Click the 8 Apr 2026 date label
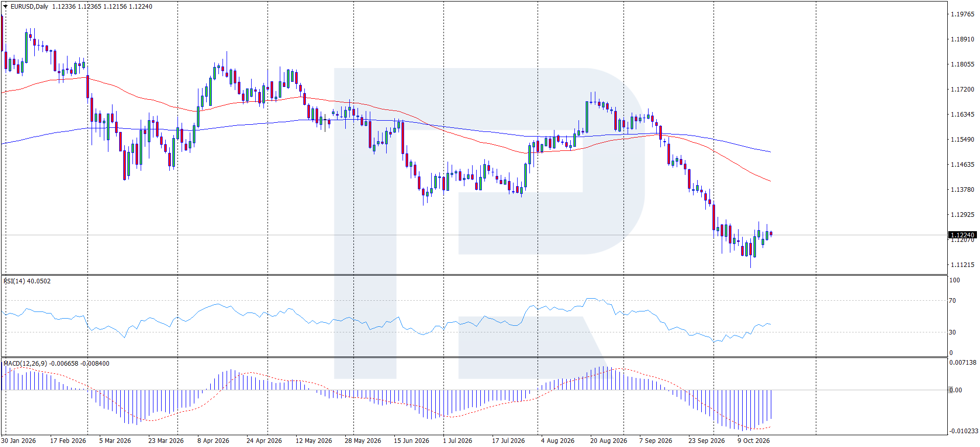Image resolution: width=980 pixels, height=447 pixels. [x=213, y=441]
